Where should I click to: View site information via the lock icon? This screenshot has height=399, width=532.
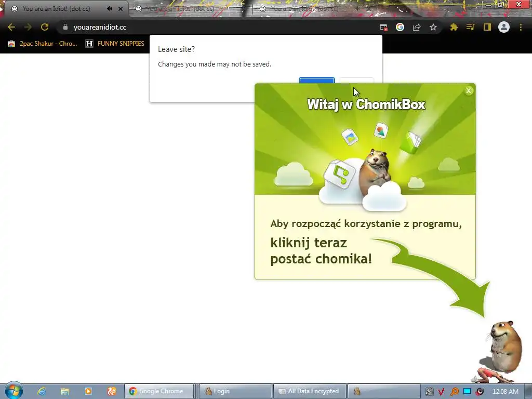(x=65, y=27)
